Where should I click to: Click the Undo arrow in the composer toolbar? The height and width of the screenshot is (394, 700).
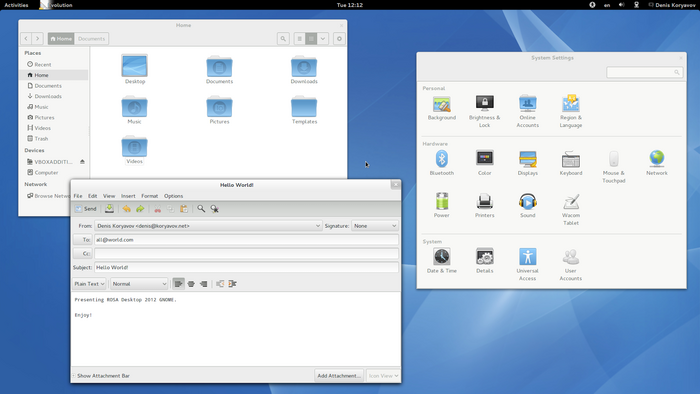[127, 209]
